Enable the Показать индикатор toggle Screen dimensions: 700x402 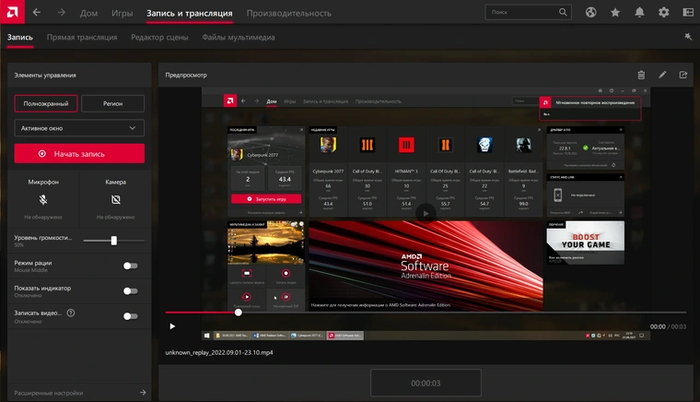(129, 290)
